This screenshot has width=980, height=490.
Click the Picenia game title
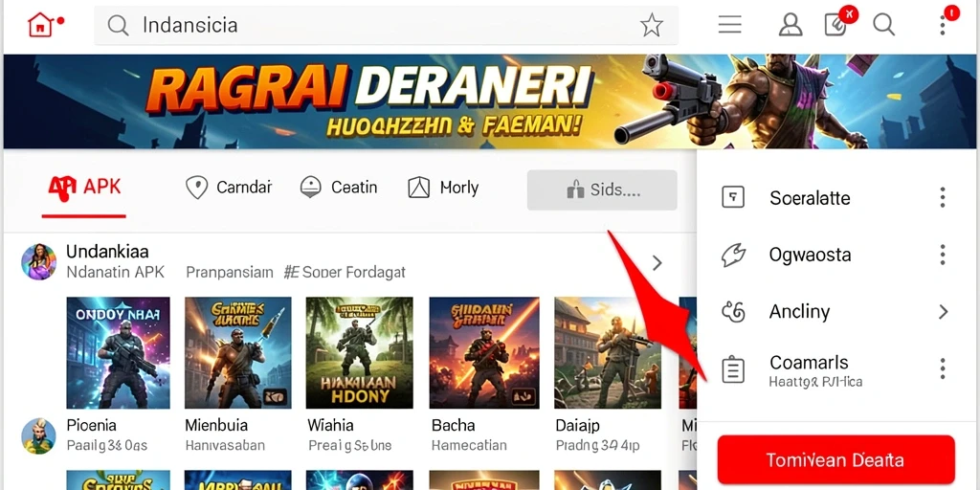pos(91,426)
